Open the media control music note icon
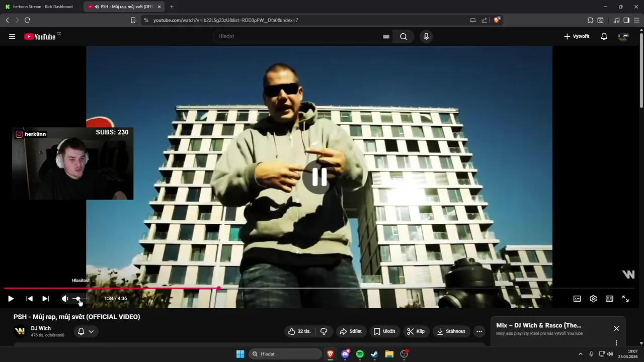 tap(617, 20)
